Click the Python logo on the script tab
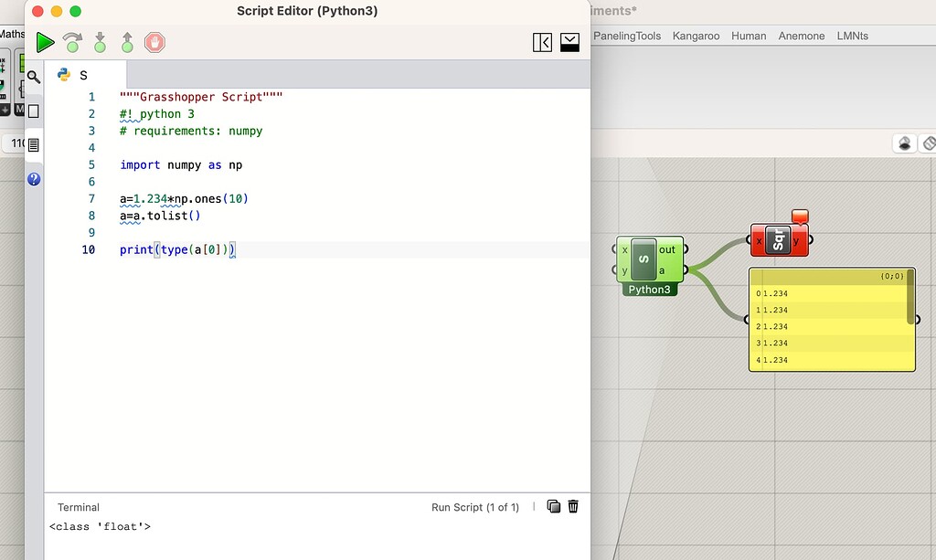936x560 pixels. pyautogui.click(x=62, y=75)
